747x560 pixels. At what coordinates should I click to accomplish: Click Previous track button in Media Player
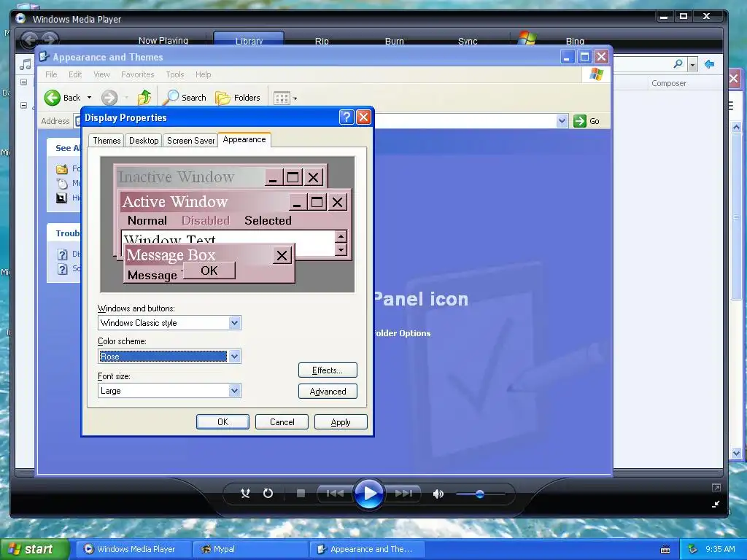click(335, 494)
